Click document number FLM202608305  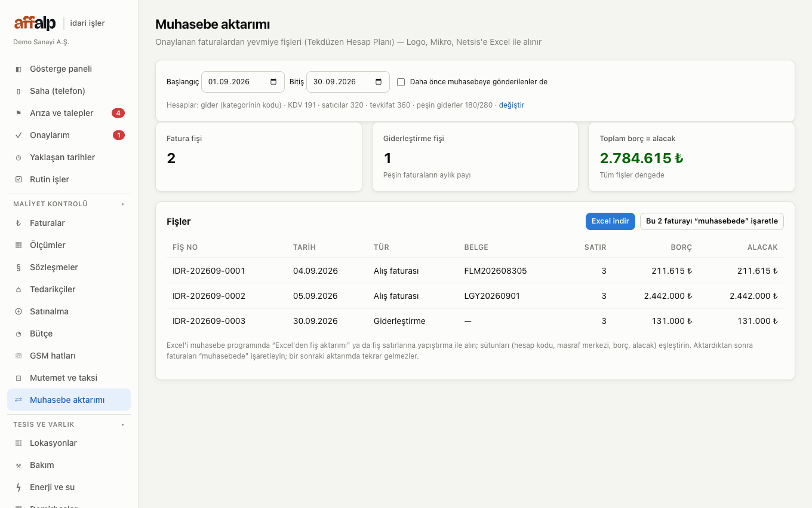(496, 271)
